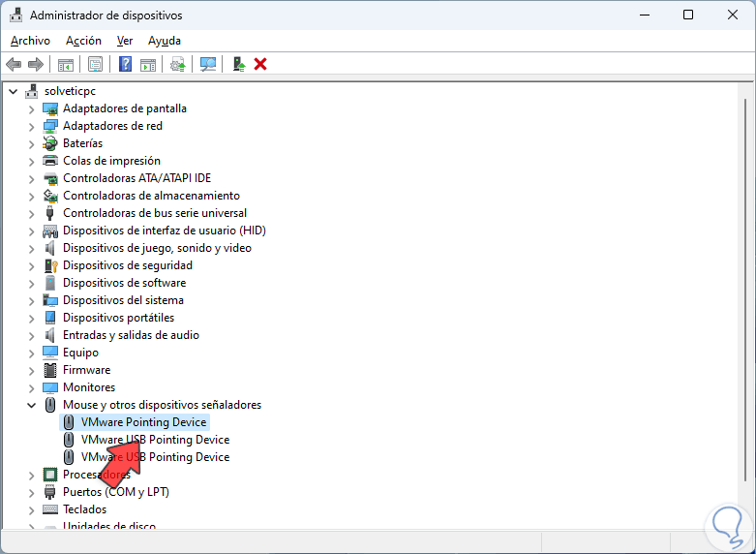Click the Colas de impresión printer icon

50,161
